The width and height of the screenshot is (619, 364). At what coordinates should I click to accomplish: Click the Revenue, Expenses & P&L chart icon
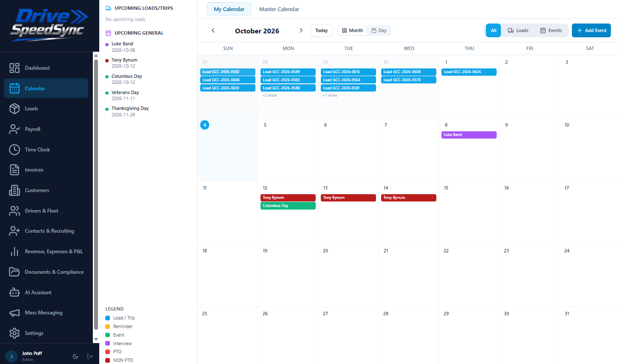pos(15,252)
